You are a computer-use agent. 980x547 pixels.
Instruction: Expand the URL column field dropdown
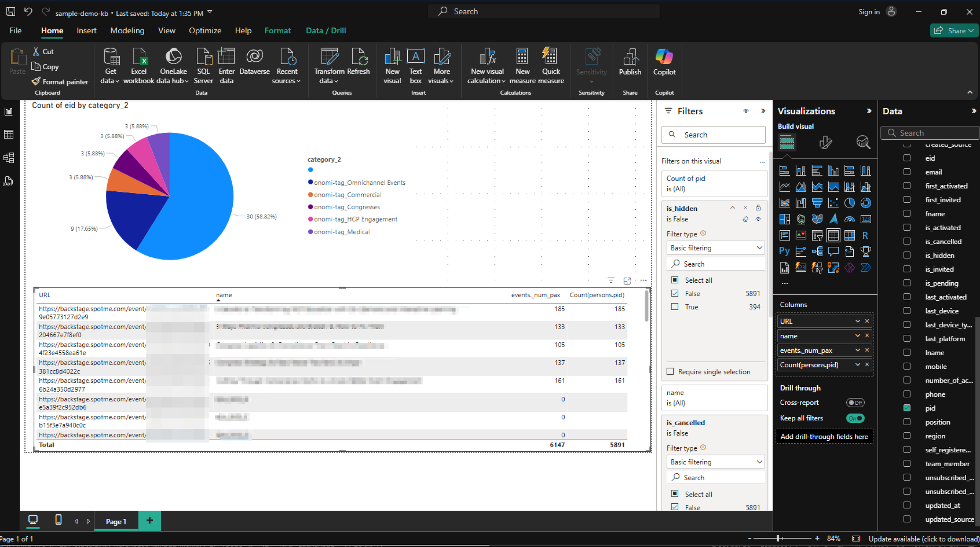(x=857, y=321)
